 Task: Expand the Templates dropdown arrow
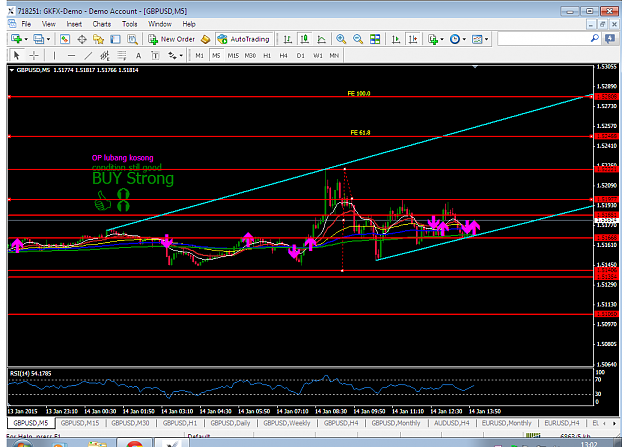coord(486,39)
